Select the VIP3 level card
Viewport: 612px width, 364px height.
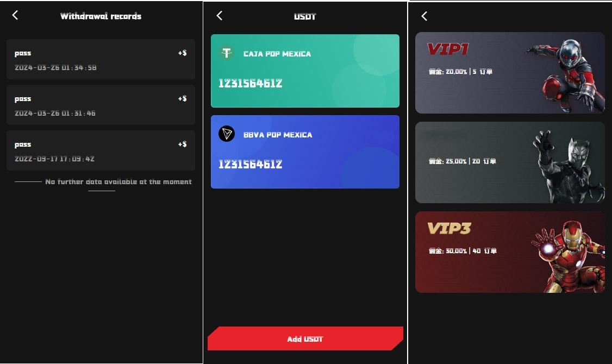pos(510,252)
